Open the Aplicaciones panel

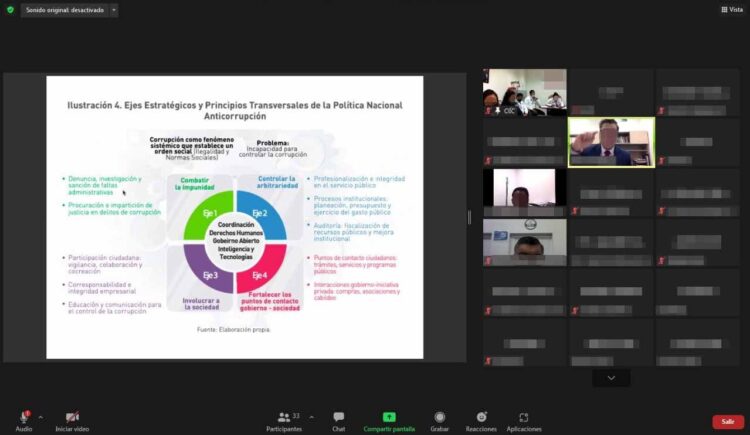click(x=524, y=417)
